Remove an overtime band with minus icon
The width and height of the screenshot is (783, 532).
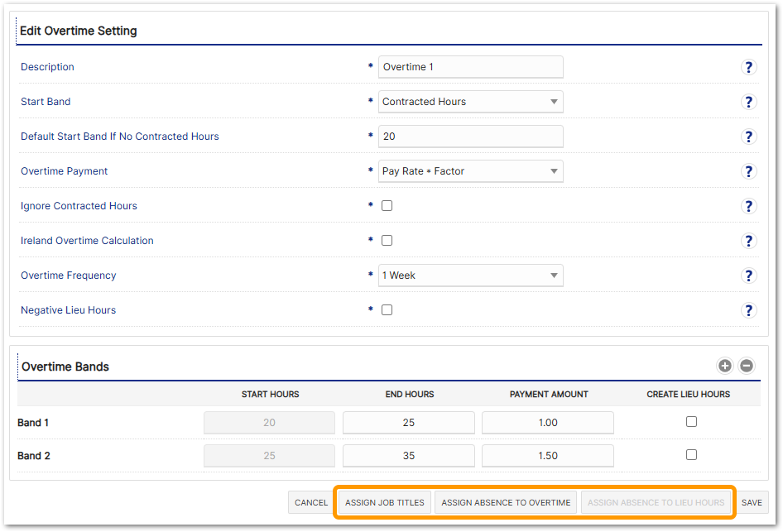(746, 366)
